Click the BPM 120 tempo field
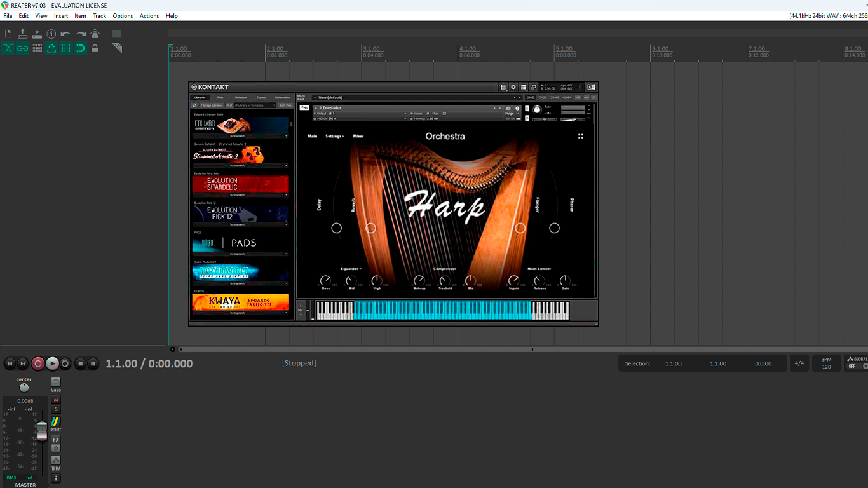This screenshot has width=868, height=488. pos(826,363)
